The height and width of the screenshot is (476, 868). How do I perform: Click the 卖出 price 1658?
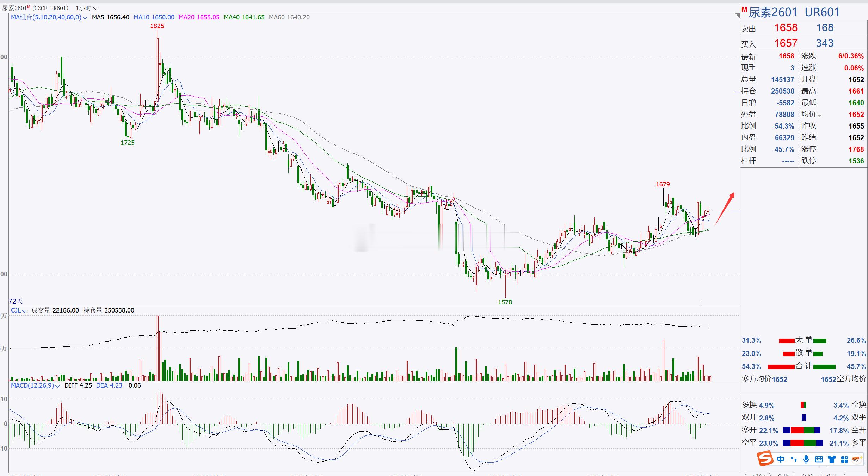tap(786, 28)
